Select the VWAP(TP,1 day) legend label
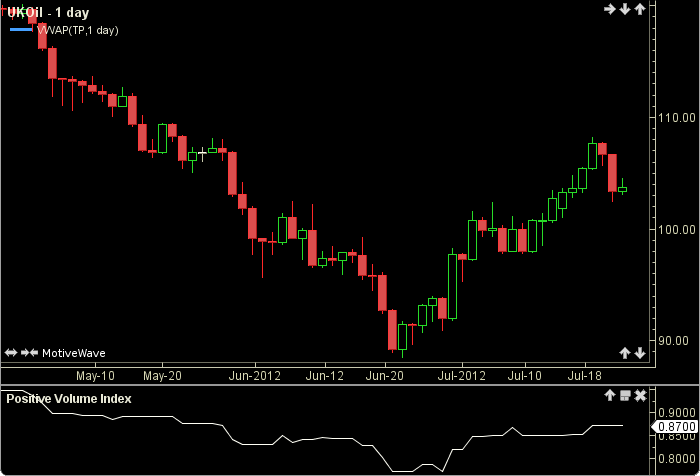 [78, 30]
